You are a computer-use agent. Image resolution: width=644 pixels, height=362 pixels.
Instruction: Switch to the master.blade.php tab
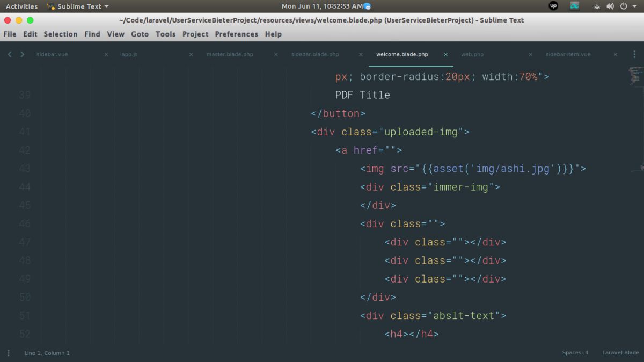[230, 54]
